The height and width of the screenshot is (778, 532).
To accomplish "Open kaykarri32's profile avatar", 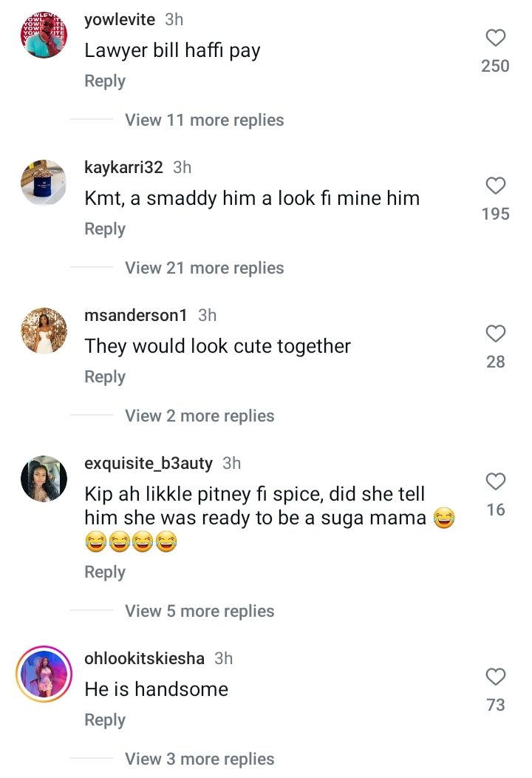I will tap(44, 183).
